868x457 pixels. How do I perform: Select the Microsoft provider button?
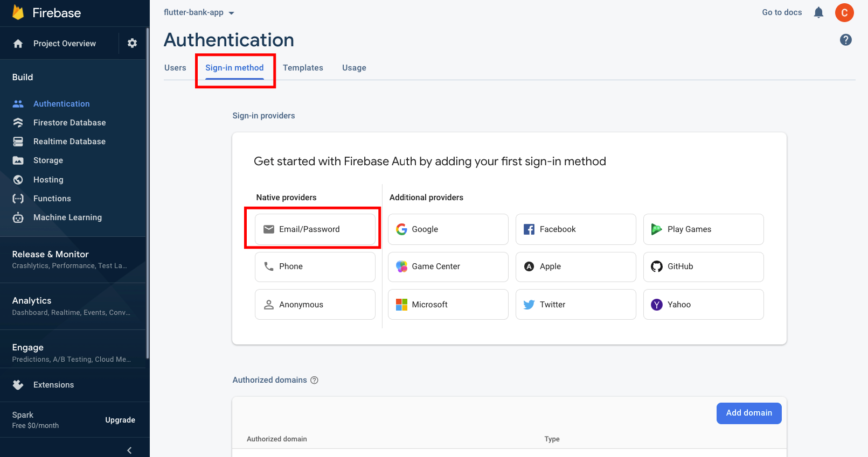[448, 305]
